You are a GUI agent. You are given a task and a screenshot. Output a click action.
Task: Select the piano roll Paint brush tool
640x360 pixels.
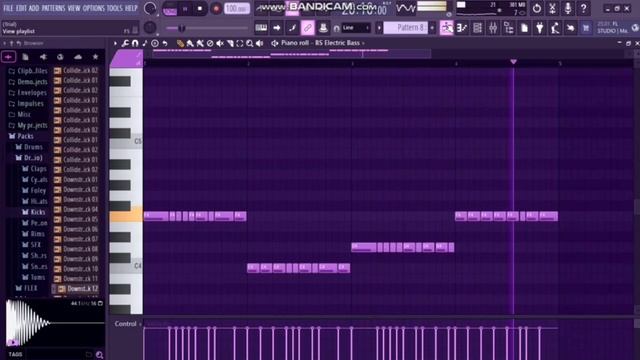(190, 43)
